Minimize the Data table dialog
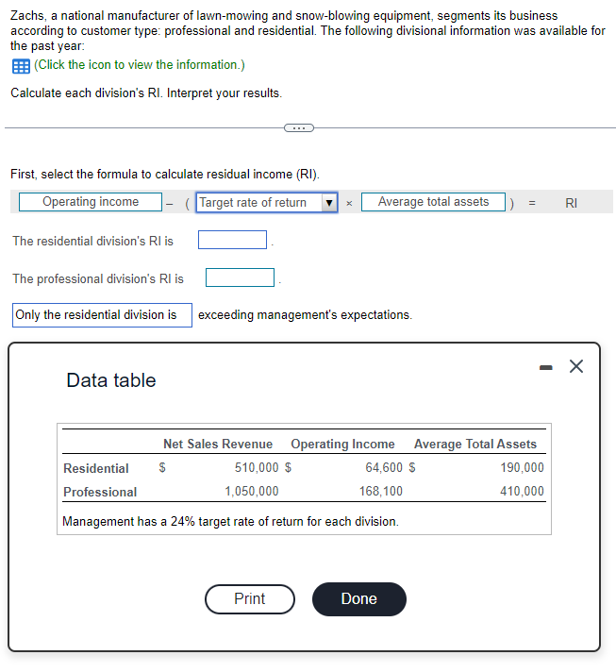The width and height of the screenshot is (616, 672). pyautogui.click(x=546, y=367)
